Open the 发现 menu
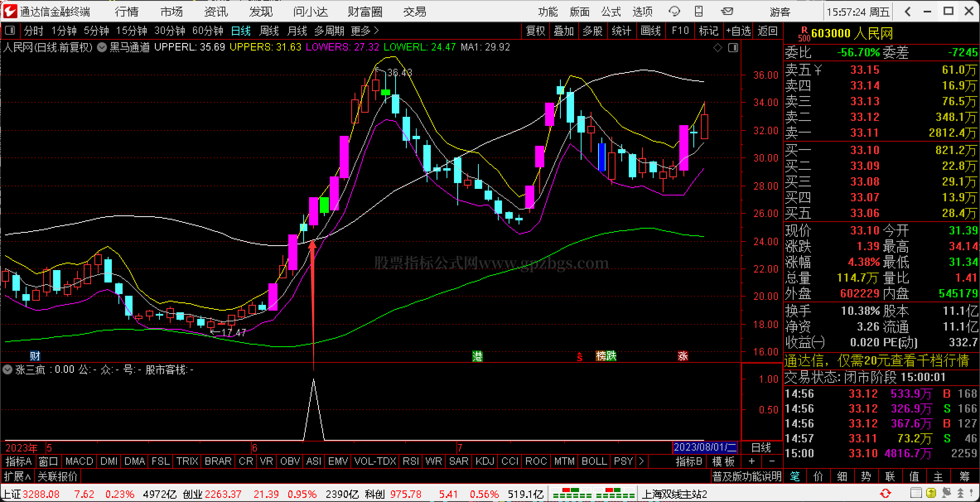 pyautogui.click(x=261, y=12)
